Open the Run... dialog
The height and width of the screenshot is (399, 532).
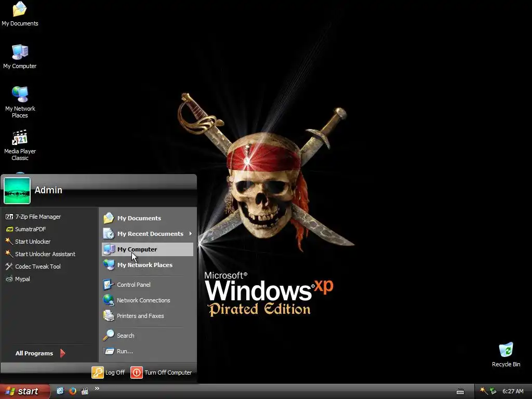coord(147,351)
